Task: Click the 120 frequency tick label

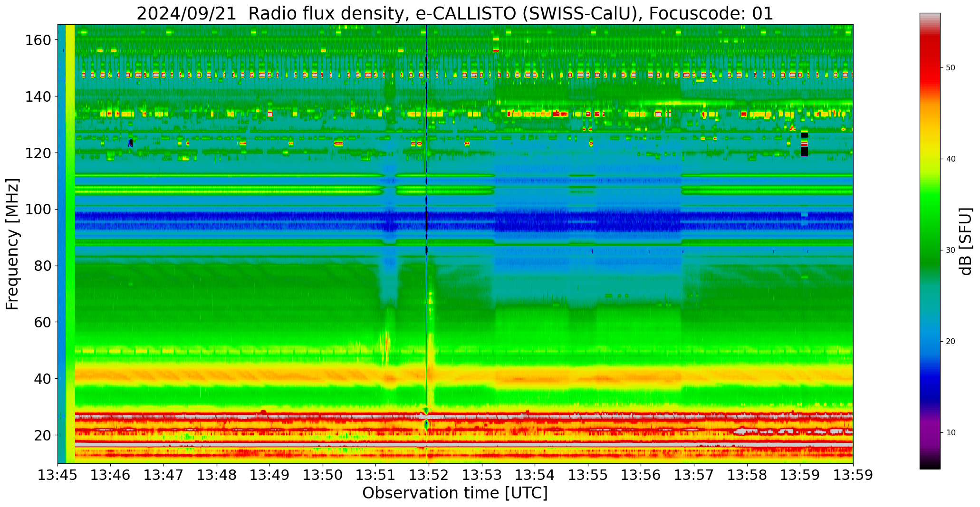Action: point(38,153)
